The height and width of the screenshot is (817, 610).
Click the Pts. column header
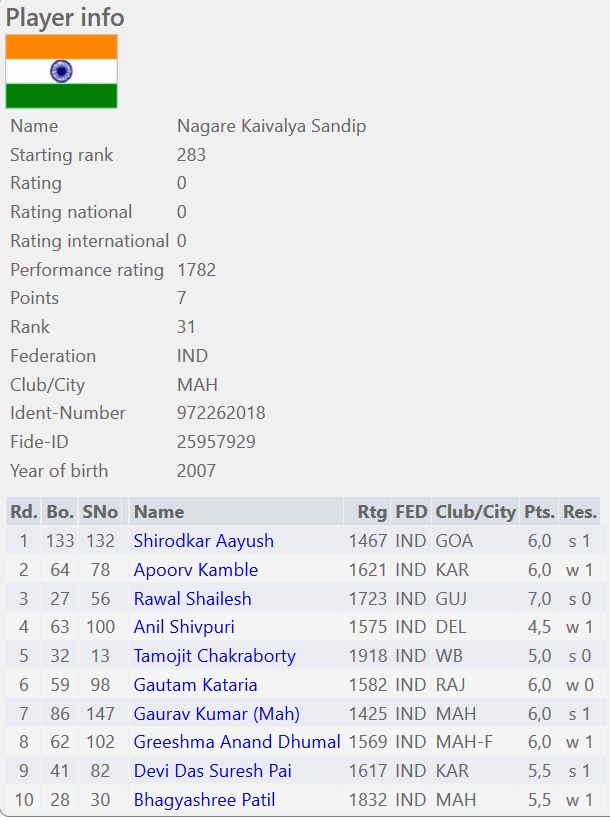point(539,512)
